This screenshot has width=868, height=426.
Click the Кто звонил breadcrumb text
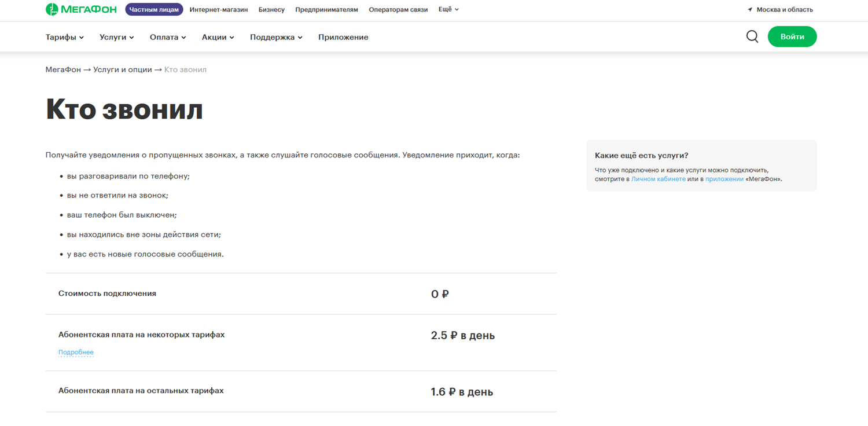[x=185, y=69]
